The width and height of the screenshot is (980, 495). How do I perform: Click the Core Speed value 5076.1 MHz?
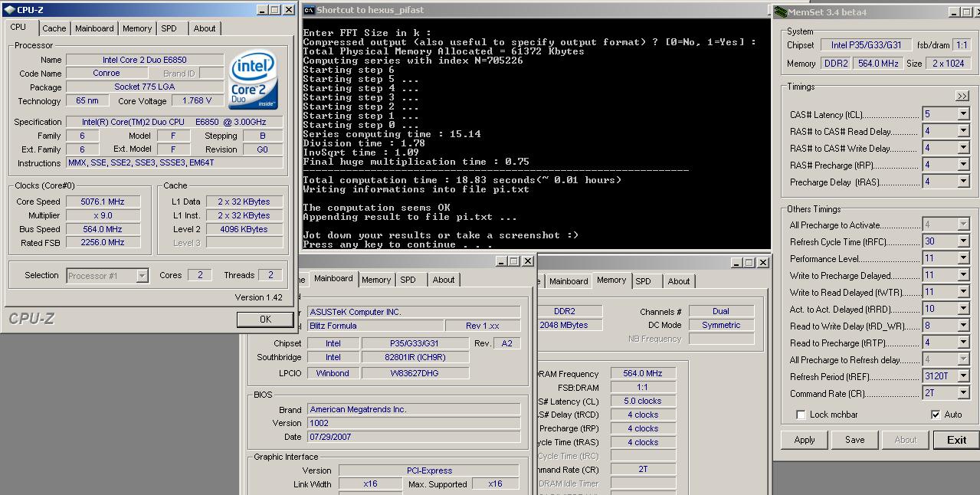tap(103, 202)
